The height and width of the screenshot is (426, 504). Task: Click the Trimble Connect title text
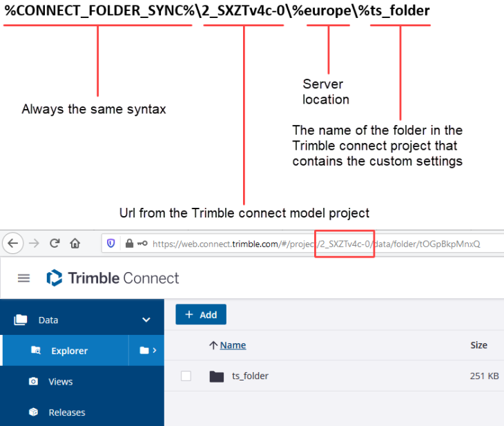[x=124, y=278]
